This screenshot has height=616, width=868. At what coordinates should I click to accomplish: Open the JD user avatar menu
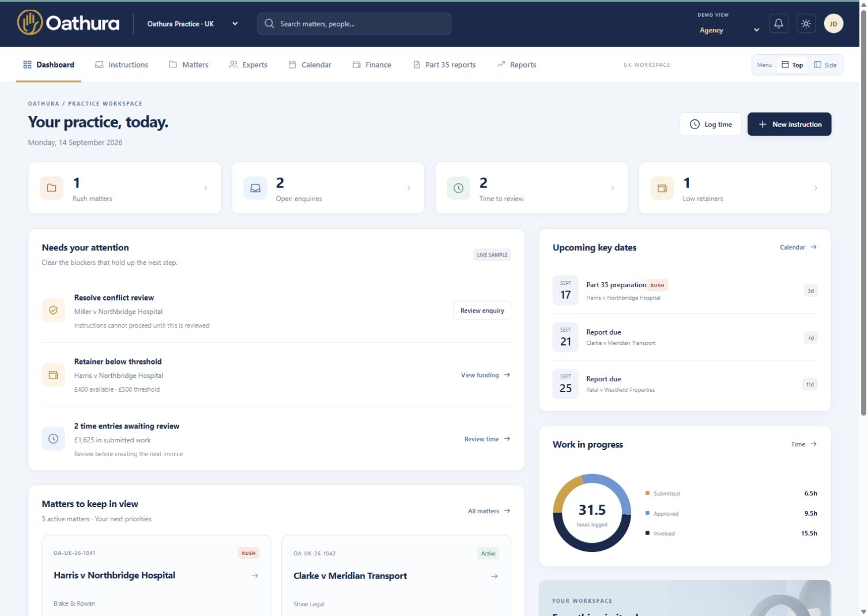(833, 24)
